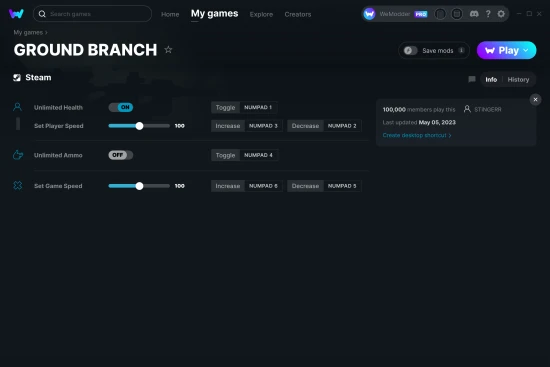
Task: Minimize the WeMod window
Action: [x=519, y=14]
